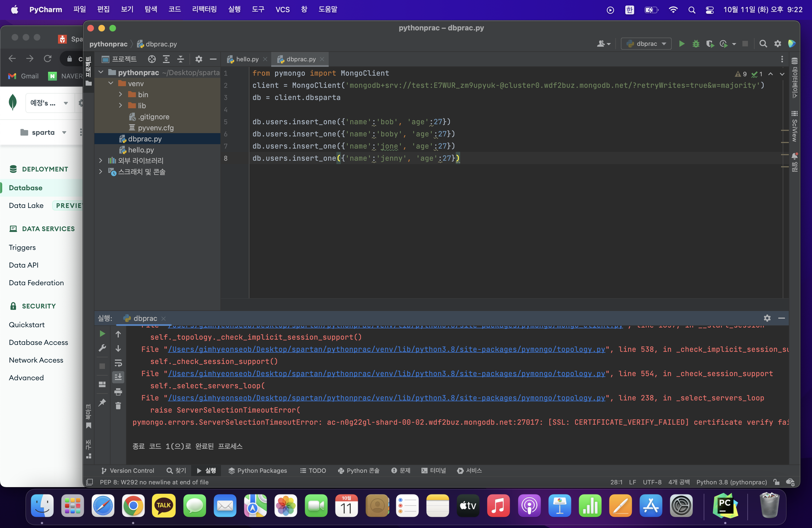Open Spotlight search in the macOS menu bar

tap(692, 10)
